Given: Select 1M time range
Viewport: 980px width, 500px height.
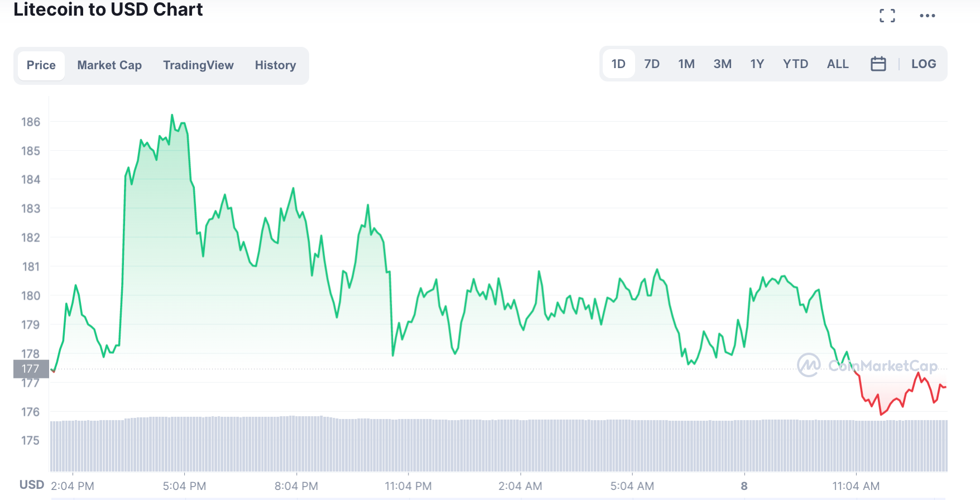Looking at the screenshot, I should point(686,64).
